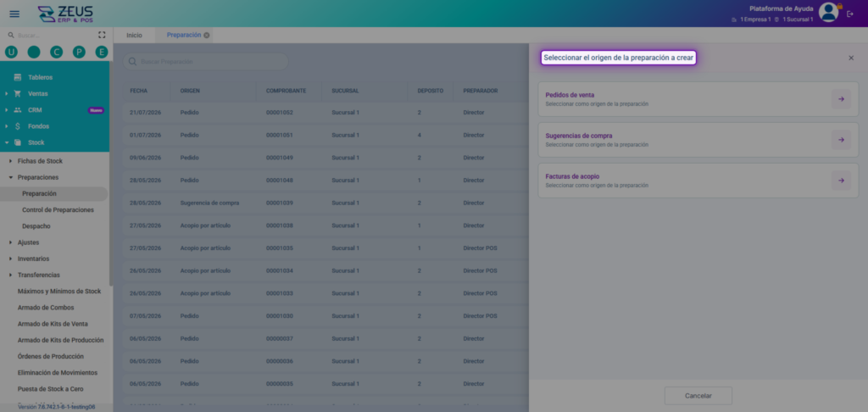Click the FECHA column header
This screenshot has width=868, height=412.
[138, 91]
